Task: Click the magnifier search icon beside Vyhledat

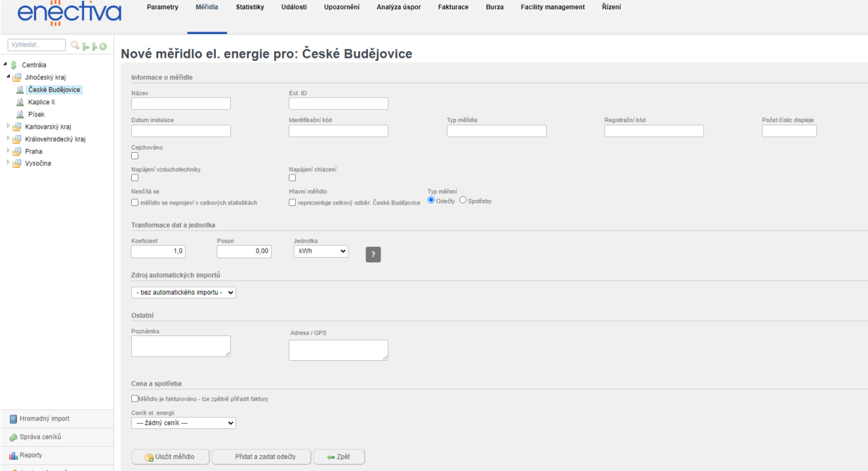Action: (75, 45)
